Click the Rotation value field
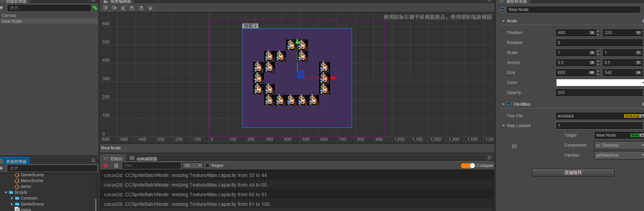Screen dimensions: 644x211 (x=600, y=43)
